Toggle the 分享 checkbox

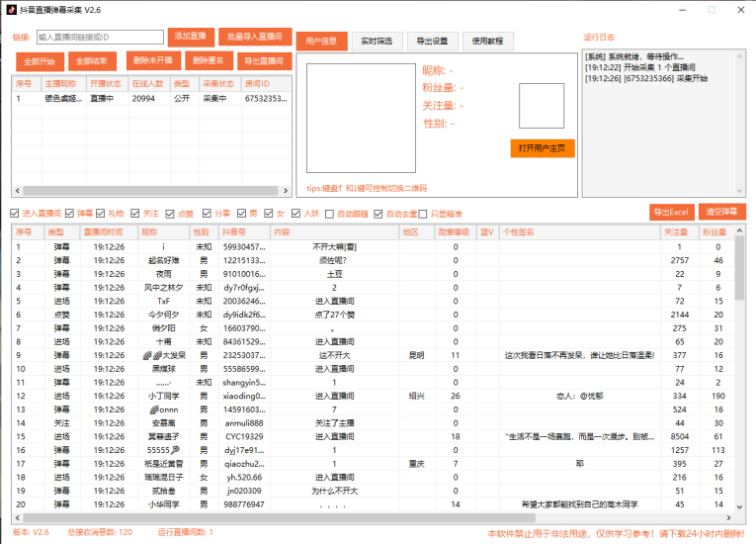coord(207,214)
